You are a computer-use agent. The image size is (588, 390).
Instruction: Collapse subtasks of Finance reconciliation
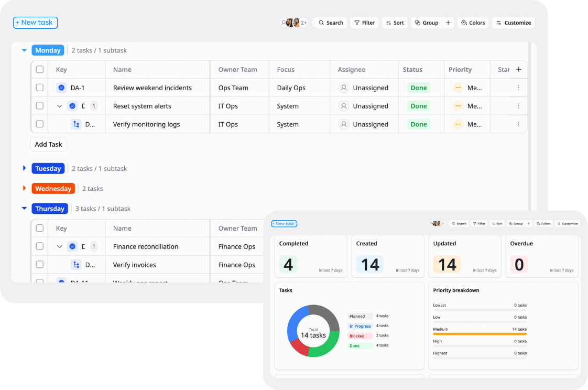[x=59, y=246]
